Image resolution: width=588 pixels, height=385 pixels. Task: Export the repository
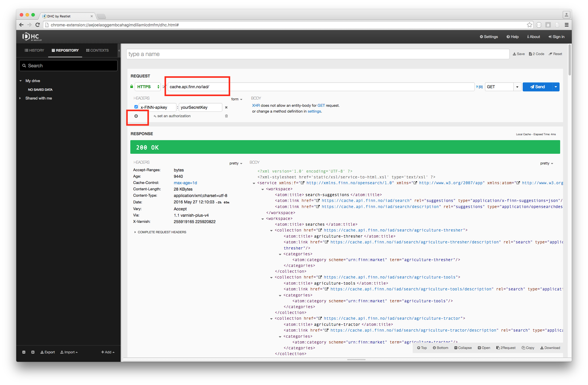click(x=48, y=352)
